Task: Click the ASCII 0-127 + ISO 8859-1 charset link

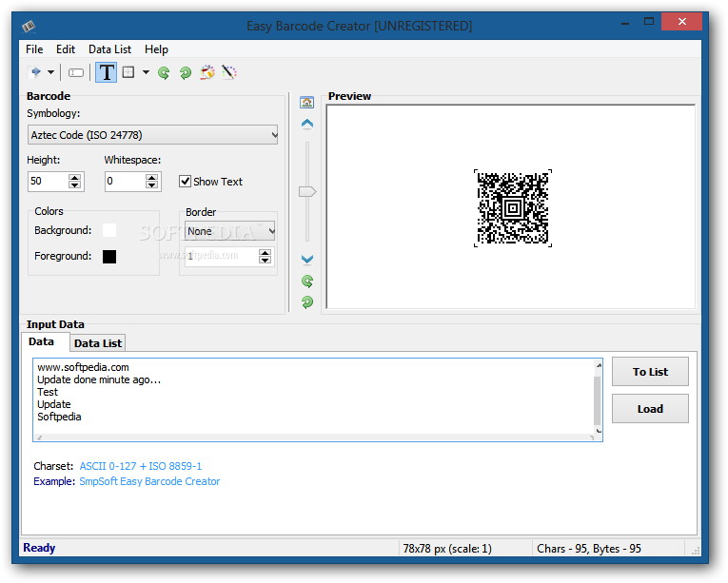Action: tap(140, 466)
